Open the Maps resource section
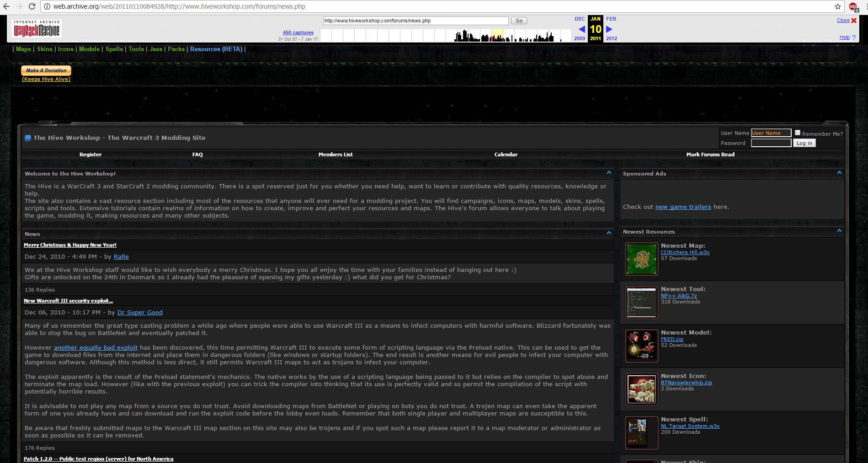 tap(23, 49)
